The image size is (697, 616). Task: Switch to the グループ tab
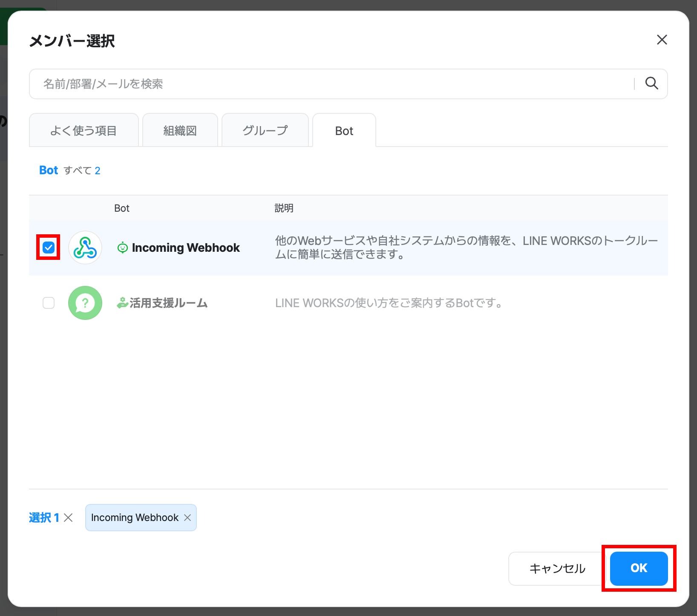(x=265, y=130)
